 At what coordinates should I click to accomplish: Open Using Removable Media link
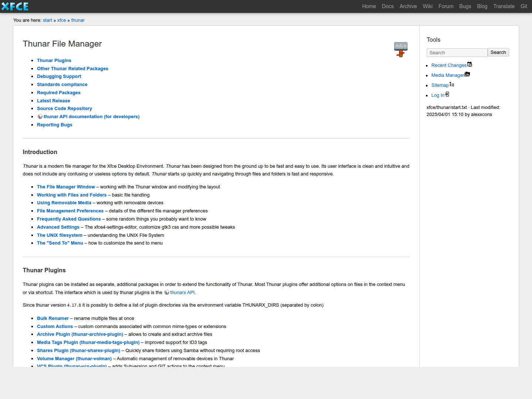click(x=64, y=203)
